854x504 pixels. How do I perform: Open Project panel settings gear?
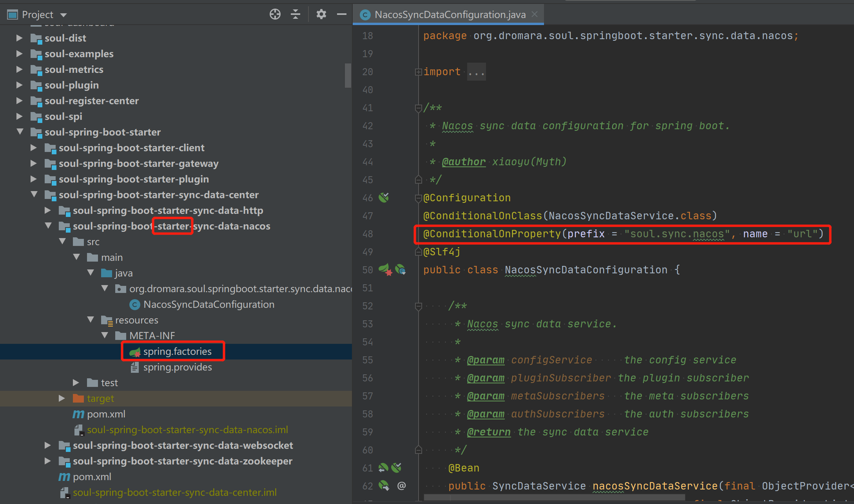tap(321, 14)
